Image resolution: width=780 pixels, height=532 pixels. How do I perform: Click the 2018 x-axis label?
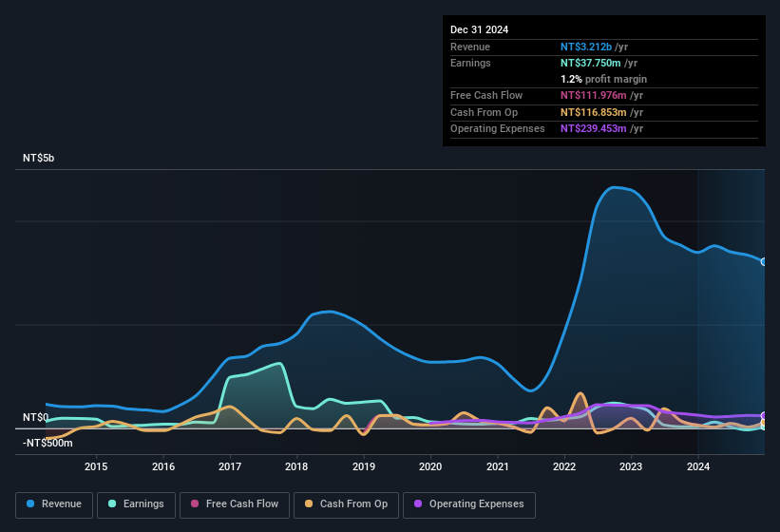pyautogui.click(x=296, y=466)
